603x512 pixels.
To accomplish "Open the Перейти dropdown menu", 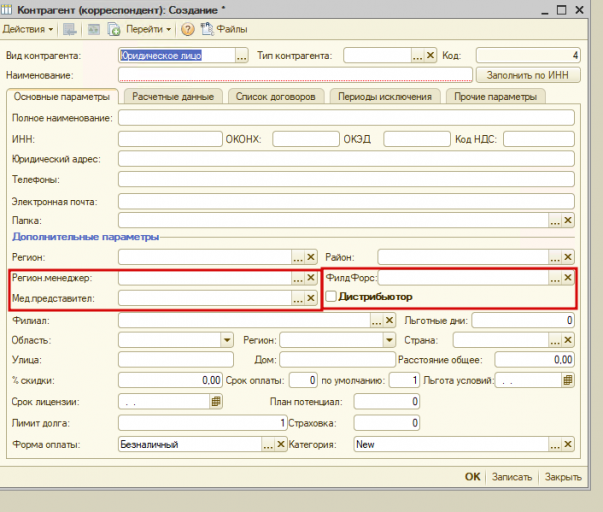I will click(148, 29).
